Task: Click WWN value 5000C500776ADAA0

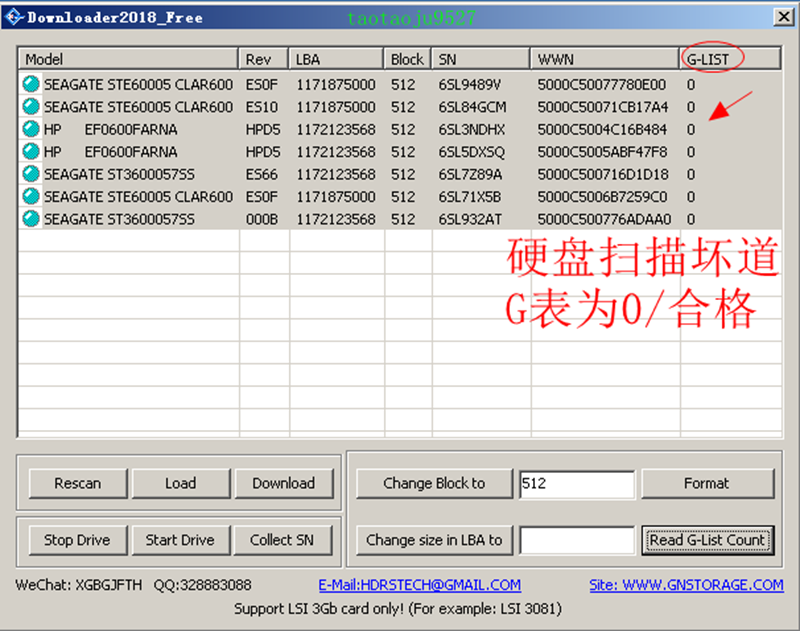Action: pyautogui.click(x=604, y=219)
